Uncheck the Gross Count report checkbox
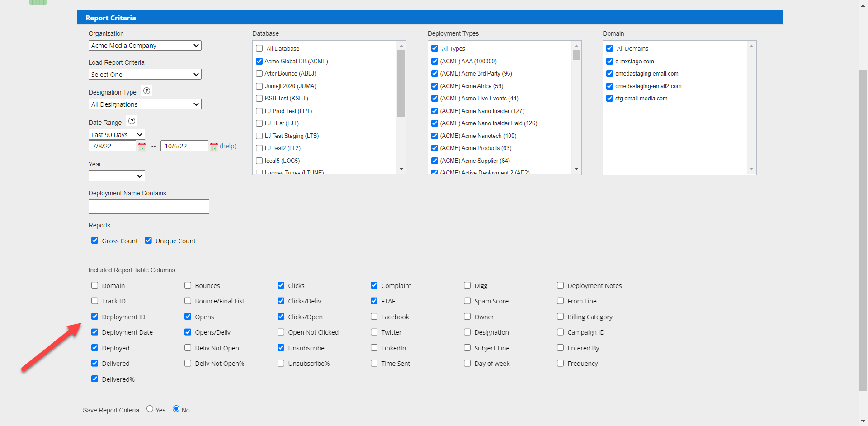Screen dimensions: 868x426 pos(95,241)
